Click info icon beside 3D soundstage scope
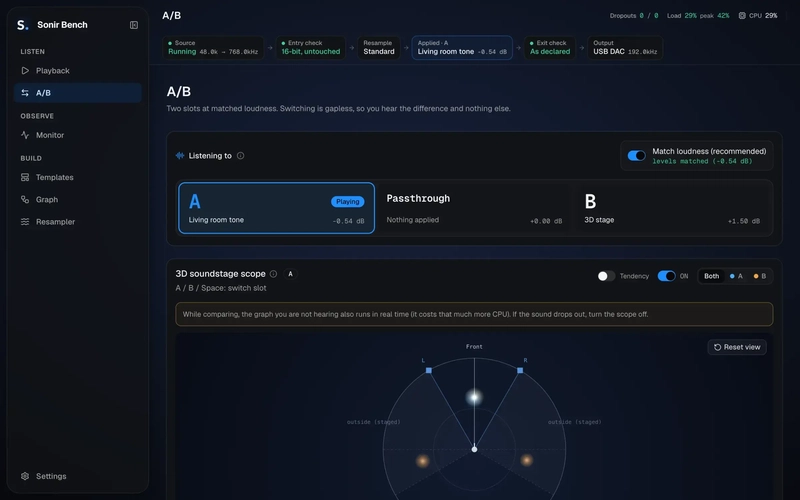The height and width of the screenshot is (500, 800). tap(273, 274)
